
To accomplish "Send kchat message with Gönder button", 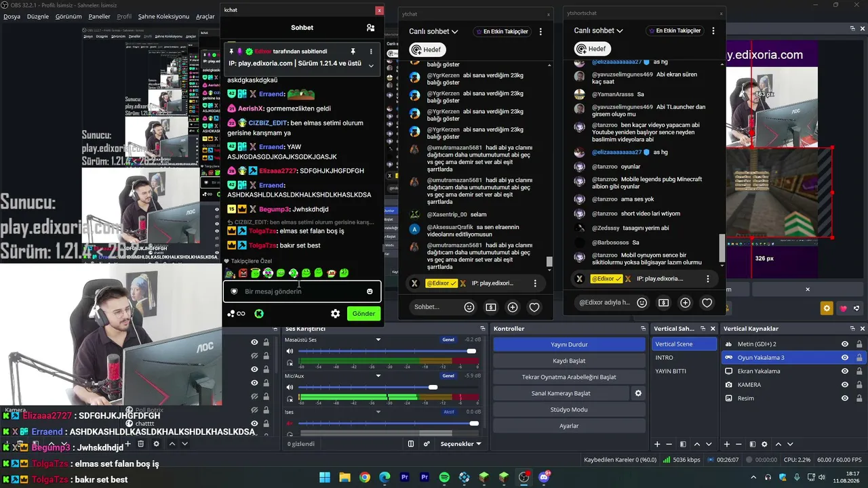I will [363, 314].
